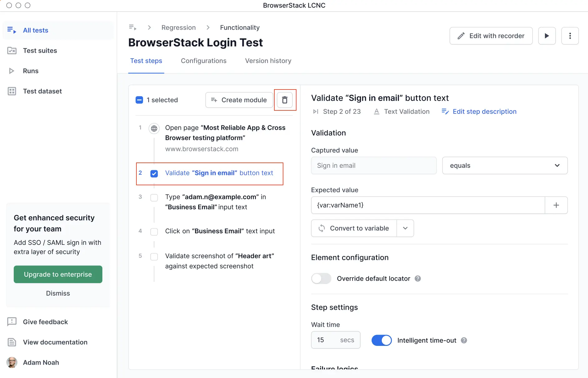Switch to the Configurations tab
The width and height of the screenshot is (588, 378).
203,61
